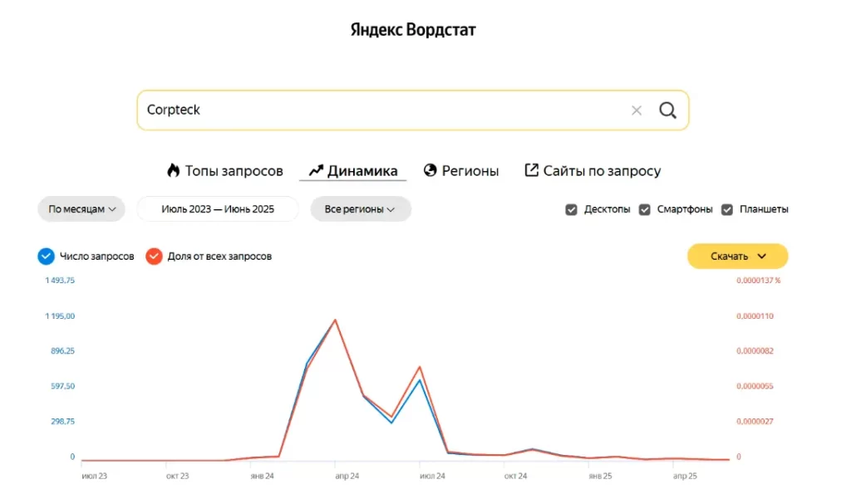Image resolution: width=851 pixels, height=504 pixels.
Task: Click the 1 195,00 left axis value
Action: point(60,316)
